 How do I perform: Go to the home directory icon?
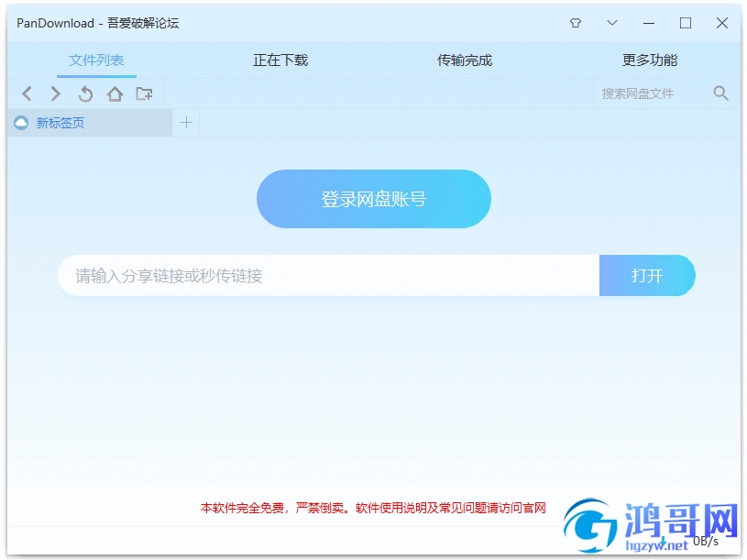coord(115,93)
